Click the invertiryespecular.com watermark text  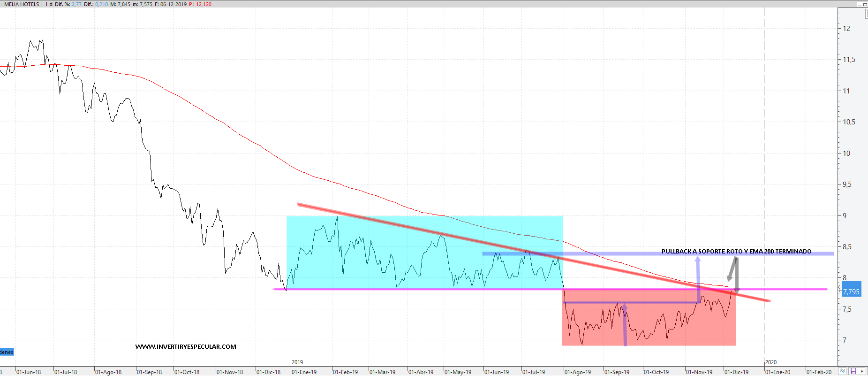186,347
